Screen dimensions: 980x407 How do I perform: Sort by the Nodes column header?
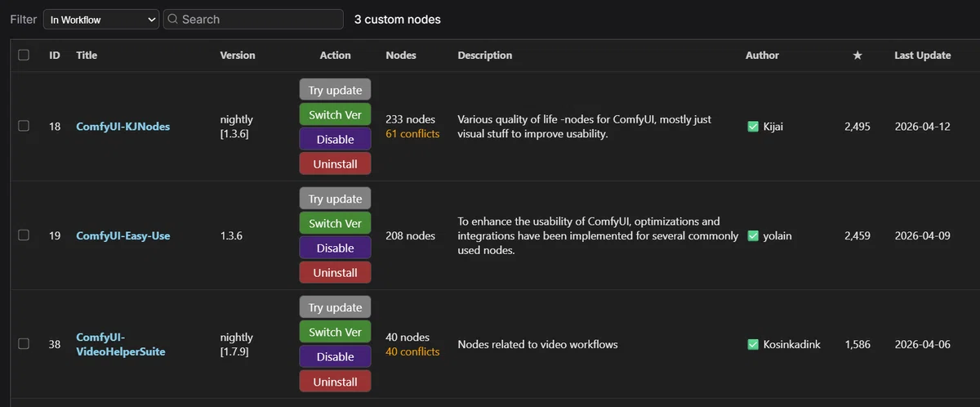tap(401, 56)
